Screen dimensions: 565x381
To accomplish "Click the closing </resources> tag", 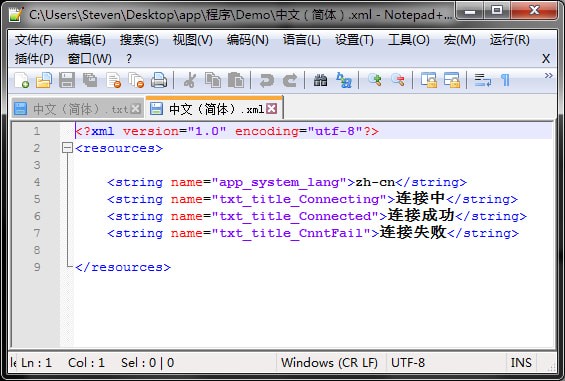I will (123, 267).
